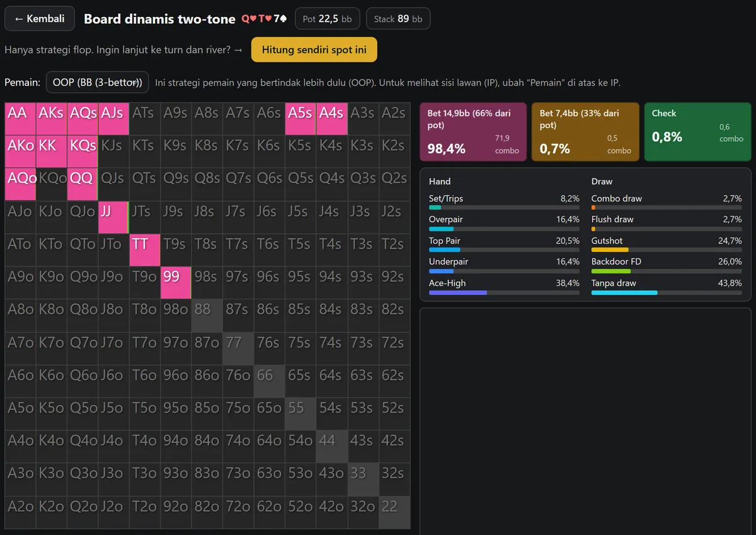Select the 33 hand cell
The height and width of the screenshot is (535, 756).
point(363,480)
